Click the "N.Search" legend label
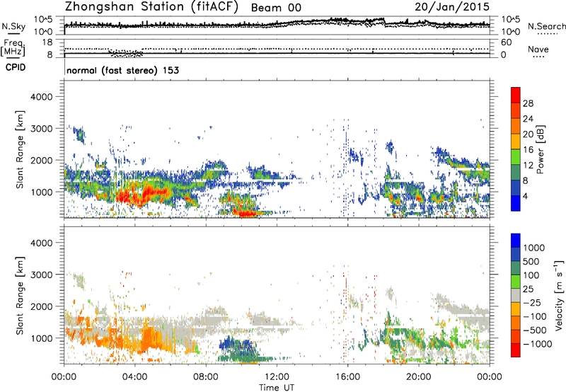Screen dimensions: 566x392 tap(546, 26)
